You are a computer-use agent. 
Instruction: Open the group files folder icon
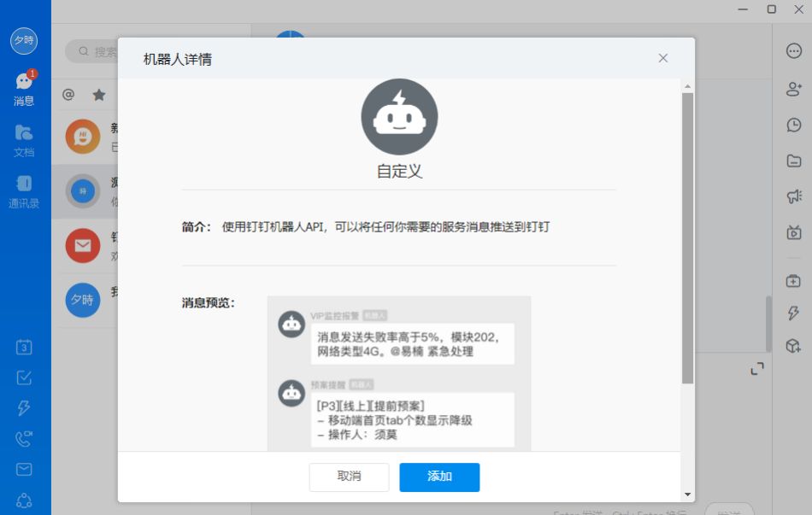794,161
